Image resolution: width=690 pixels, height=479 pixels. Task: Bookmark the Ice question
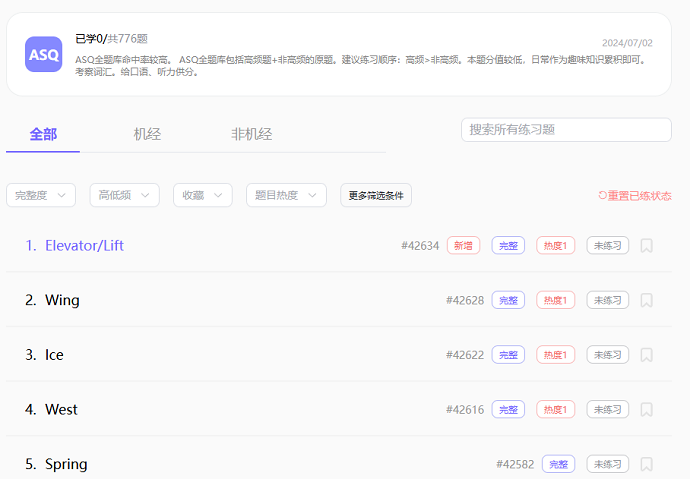tap(646, 355)
